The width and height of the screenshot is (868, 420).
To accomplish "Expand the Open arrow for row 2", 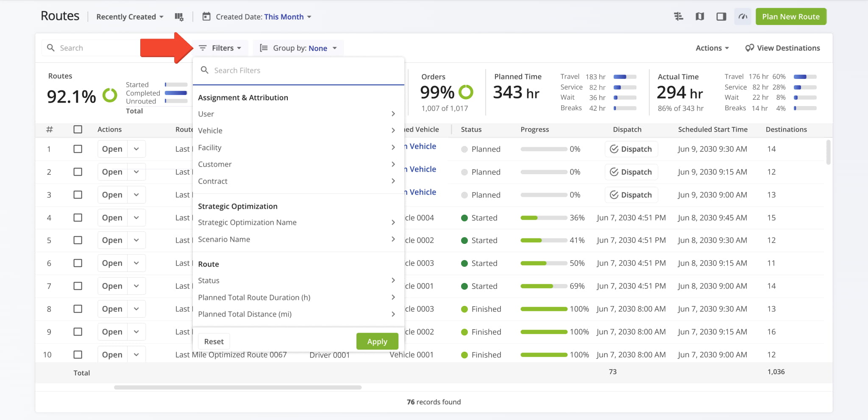I will (136, 172).
